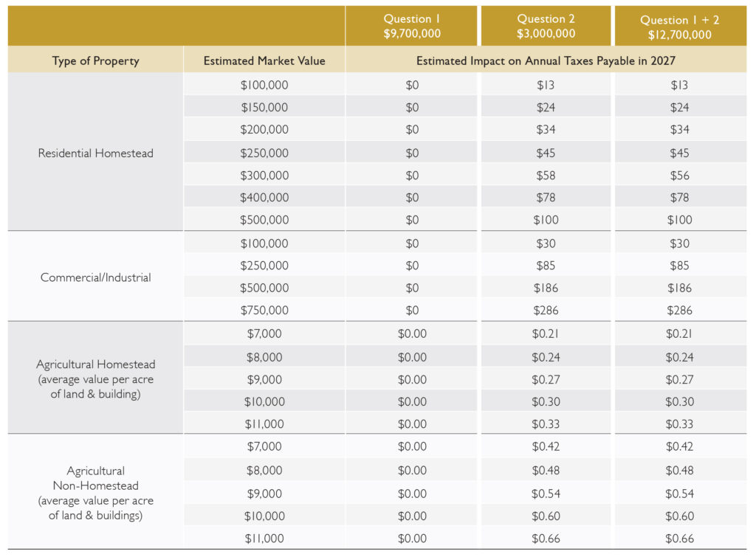This screenshot has height=557, width=756.
Task: Select the $500,000 residential market value cell
Action: point(264,220)
